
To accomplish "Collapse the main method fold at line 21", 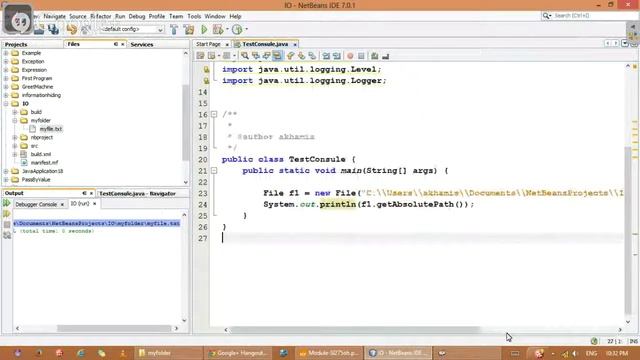I will 214,171.
